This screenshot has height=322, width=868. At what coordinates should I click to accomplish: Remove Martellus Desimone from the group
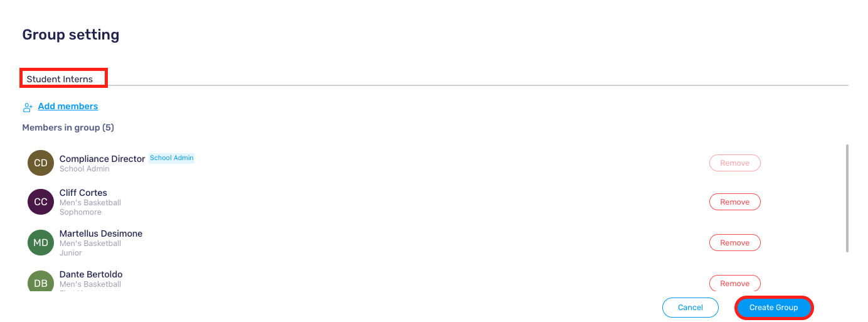734,243
